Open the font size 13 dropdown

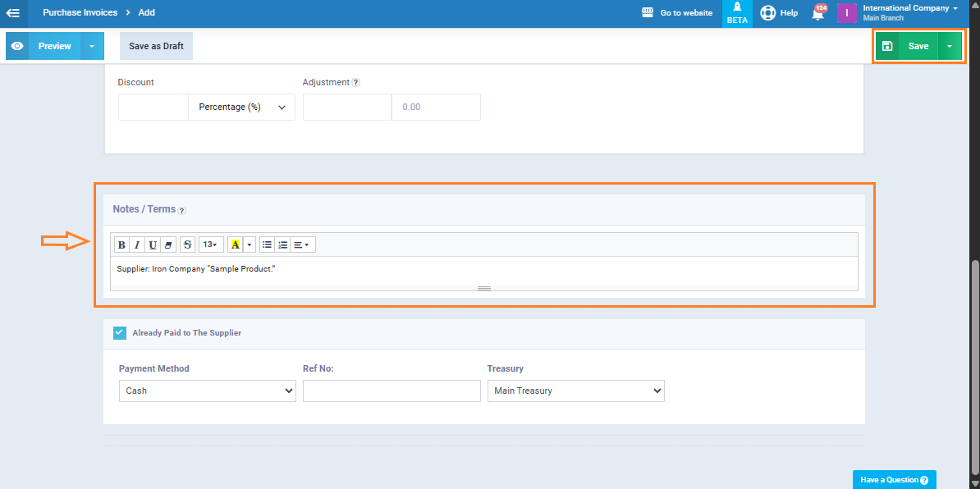pos(211,244)
